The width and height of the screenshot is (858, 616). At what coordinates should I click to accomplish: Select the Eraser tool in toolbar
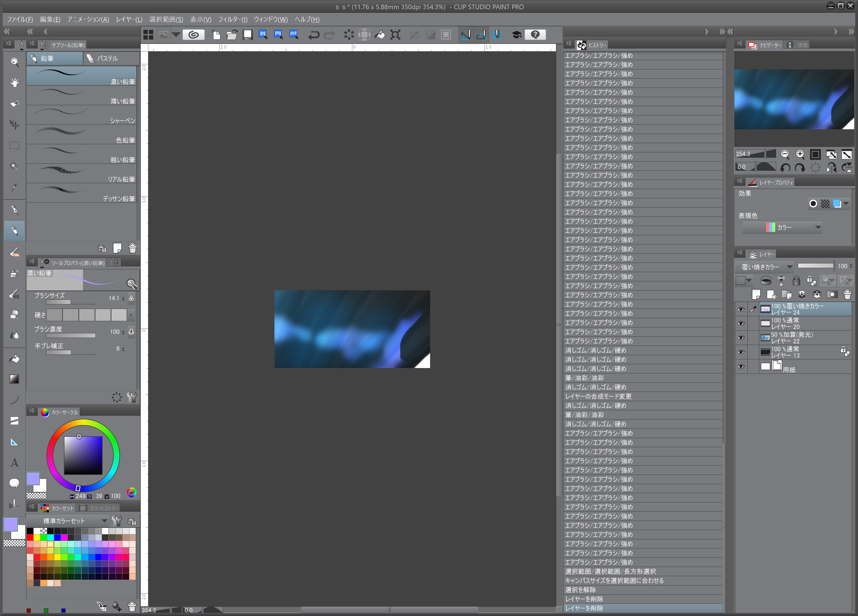(x=14, y=315)
